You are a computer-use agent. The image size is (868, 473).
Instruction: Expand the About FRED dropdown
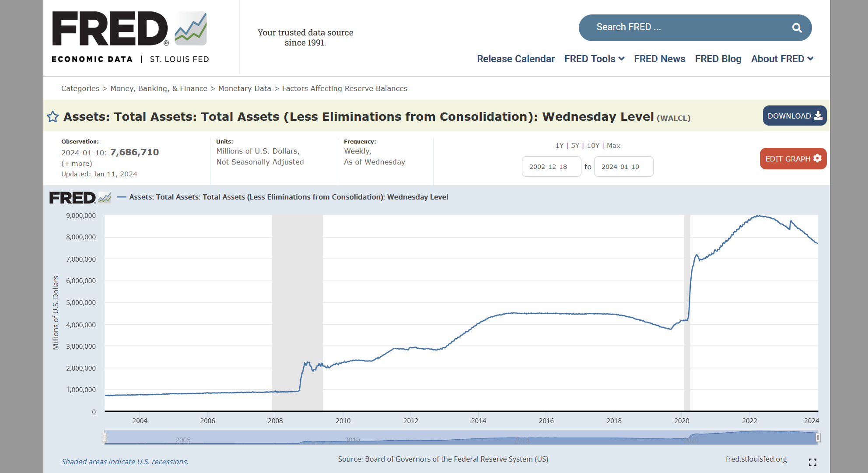(782, 59)
